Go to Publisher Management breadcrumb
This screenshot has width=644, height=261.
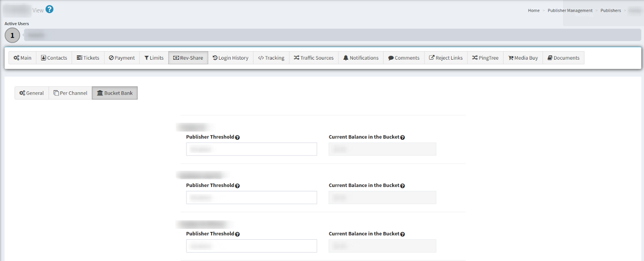(570, 10)
